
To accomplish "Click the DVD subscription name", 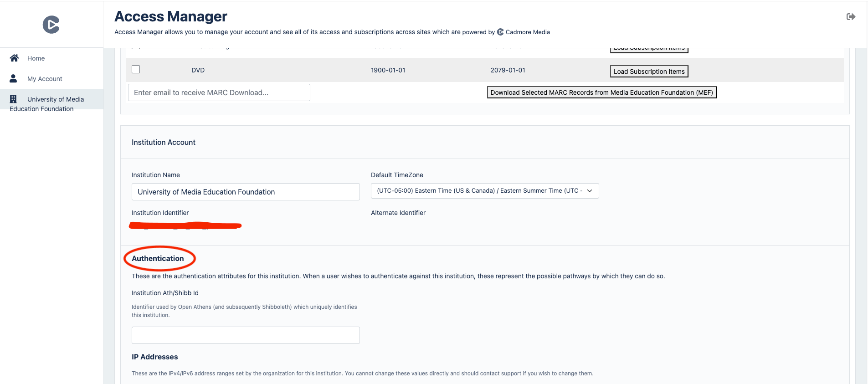I will [x=198, y=70].
